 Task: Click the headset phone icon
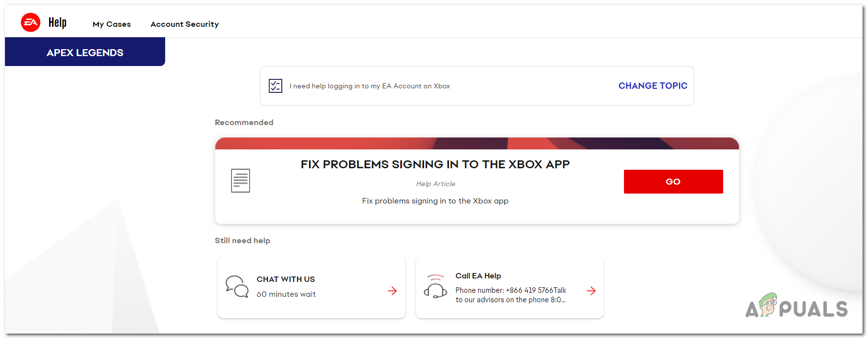(x=435, y=286)
